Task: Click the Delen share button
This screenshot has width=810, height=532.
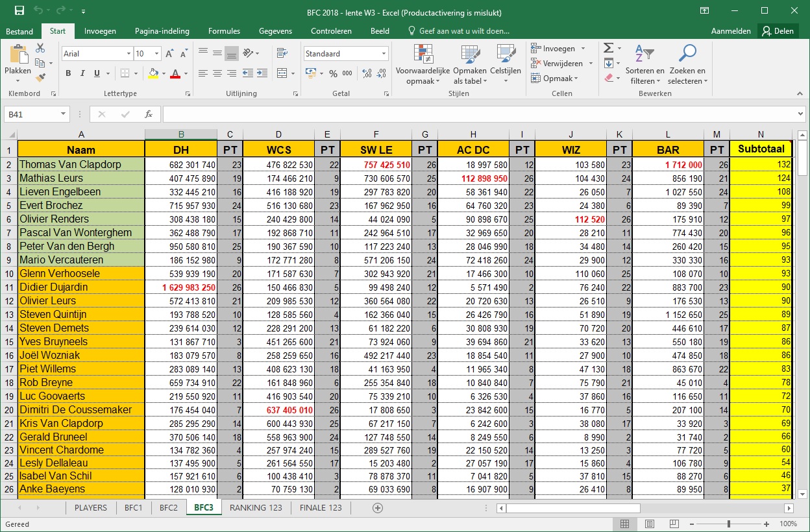Action: click(778, 31)
